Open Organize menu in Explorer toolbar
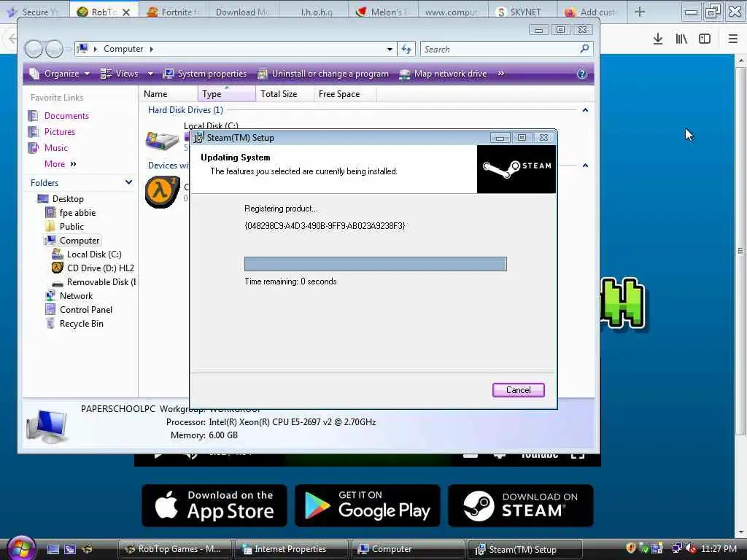 coord(60,74)
